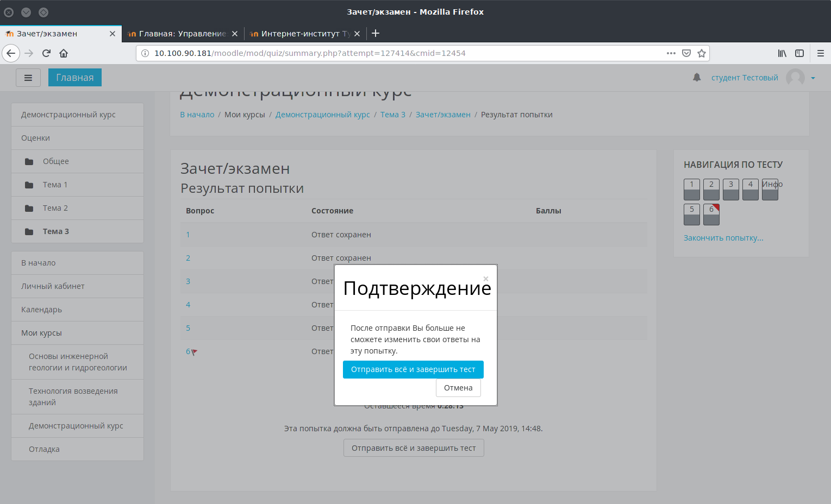Click folder icon next to Общее
This screenshot has height=504, width=831.
click(x=29, y=161)
